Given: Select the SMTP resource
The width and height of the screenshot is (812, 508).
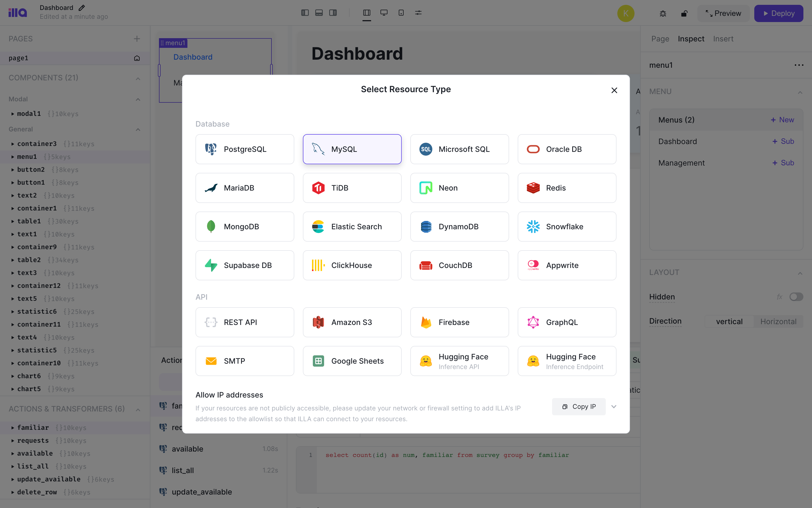Looking at the screenshot, I should (x=245, y=361).
